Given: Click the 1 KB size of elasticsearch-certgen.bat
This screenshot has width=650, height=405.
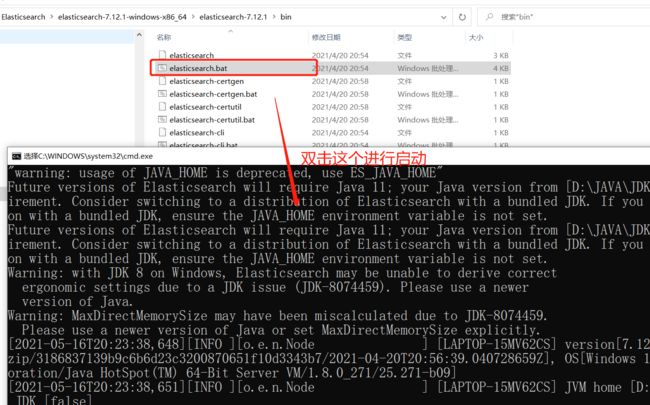Looking at the screenshot, I should 501,94.
